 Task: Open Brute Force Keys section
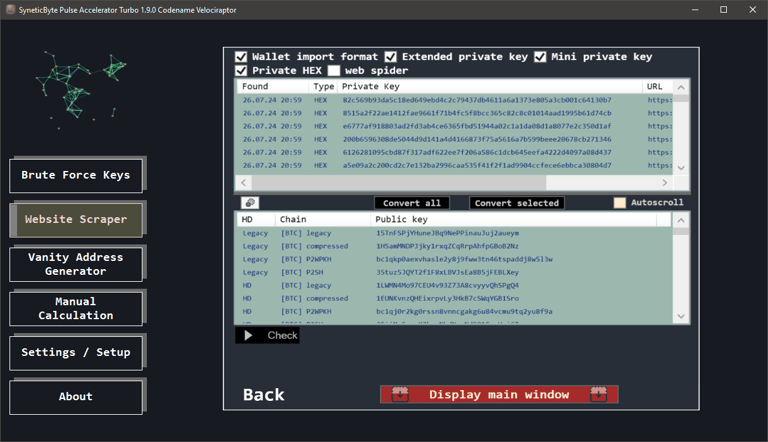coord(76,175)
